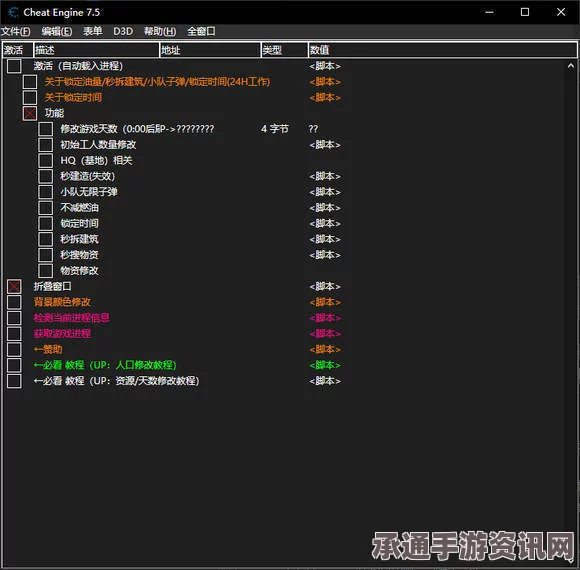Viewport: 580px width, 570px height.
Task: Sort by the 数值 column header
Action: (442, 50)
